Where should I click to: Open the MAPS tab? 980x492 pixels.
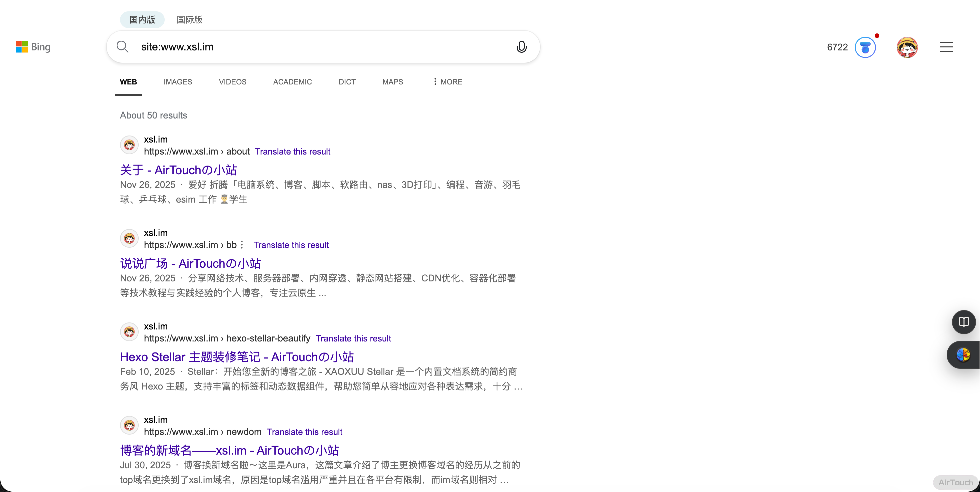click(x=392, y=82)
